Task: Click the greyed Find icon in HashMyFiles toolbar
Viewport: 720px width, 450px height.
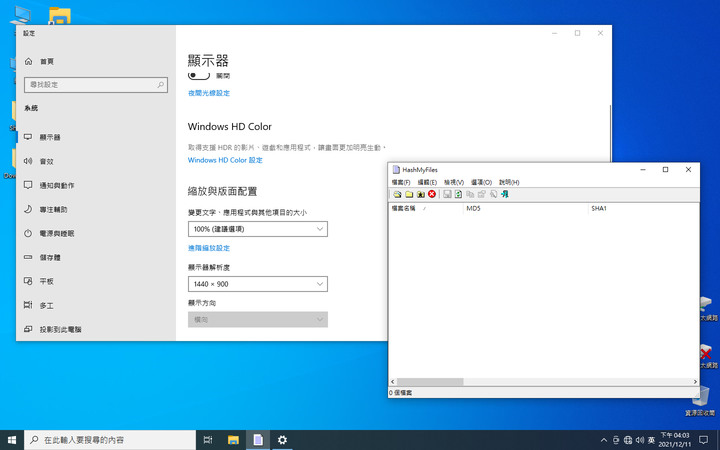Action: [493, 194]
